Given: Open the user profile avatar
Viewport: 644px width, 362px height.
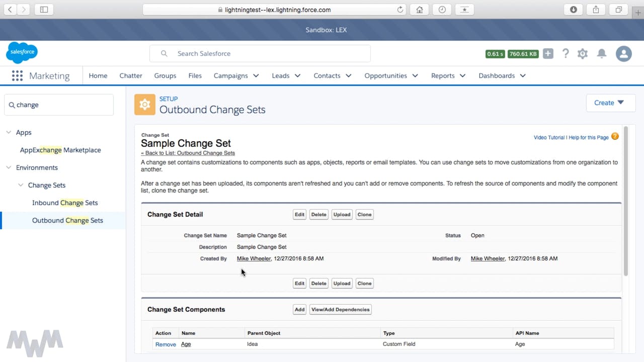Looking at the screenshot, I should click(x=624, y=54).
